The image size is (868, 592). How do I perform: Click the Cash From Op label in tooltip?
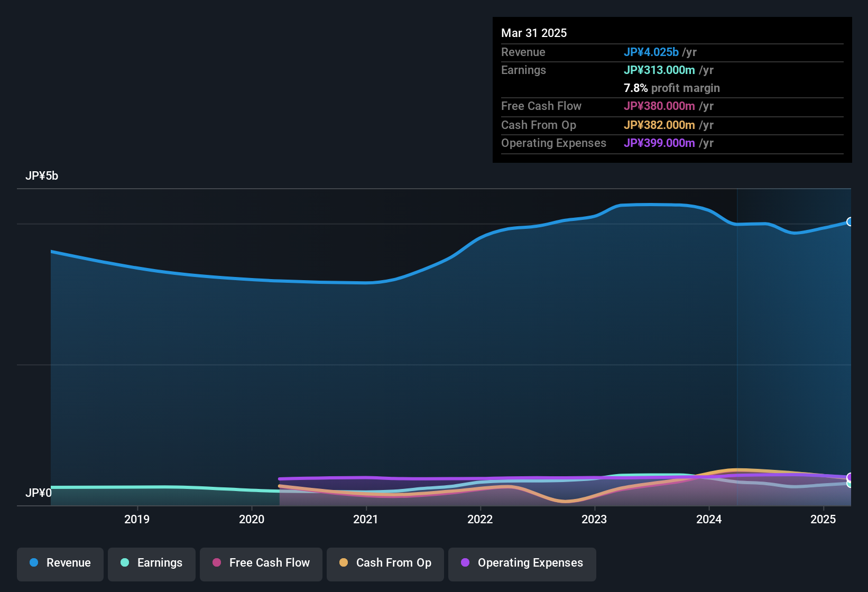(539, 125)
